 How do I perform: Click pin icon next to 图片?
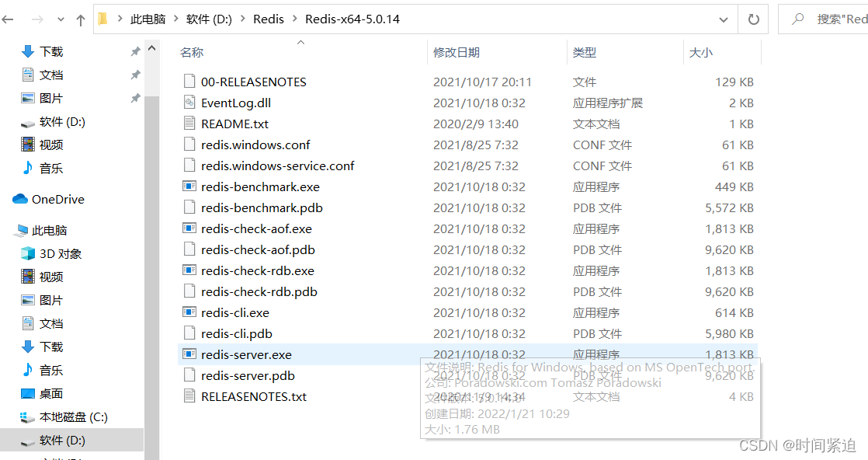click(135, 98)
